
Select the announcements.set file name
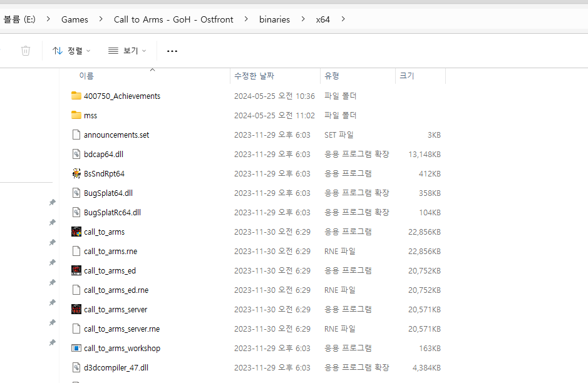tap(116, 135)
